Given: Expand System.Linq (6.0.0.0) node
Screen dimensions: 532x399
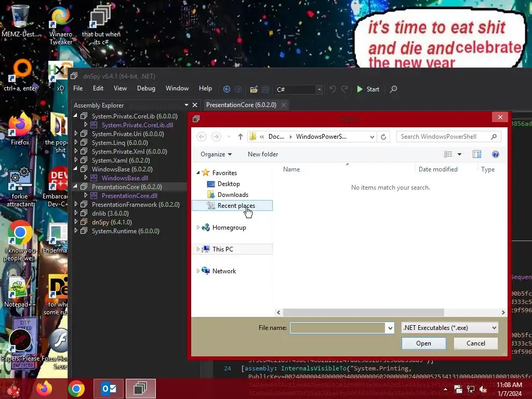Looking at the screenshot, I should point(76,142).
